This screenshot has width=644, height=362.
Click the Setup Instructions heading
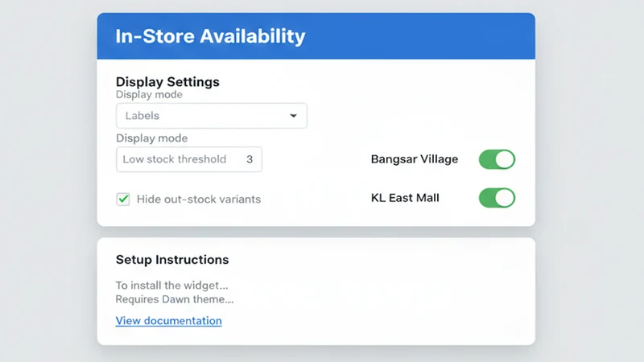click(x=172, y=259)
